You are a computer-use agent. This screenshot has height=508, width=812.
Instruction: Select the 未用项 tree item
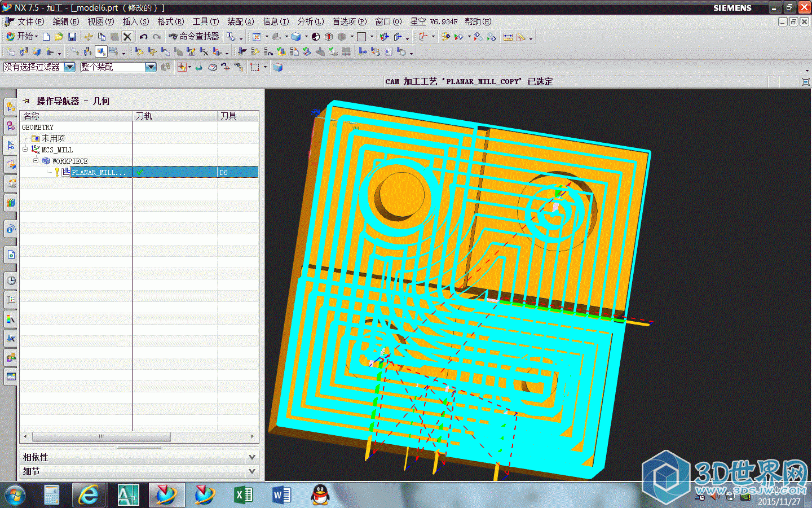click(53, 138)
